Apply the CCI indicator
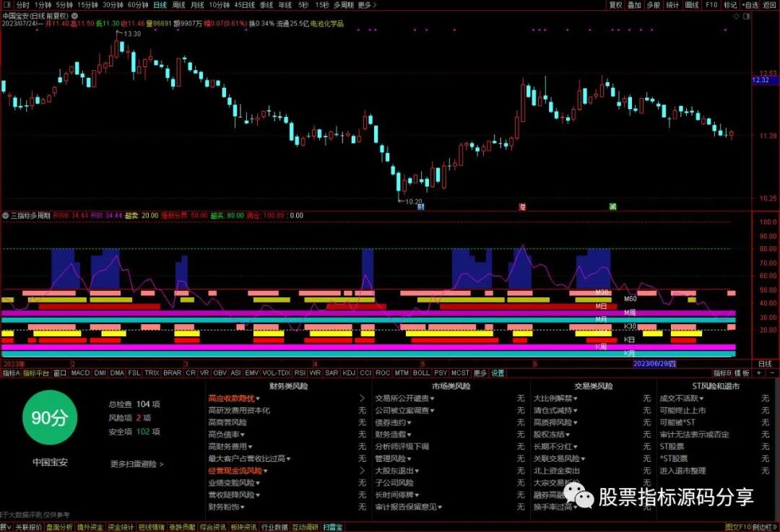The width and height of the screenshot is (780, 532). click(x=365, y=373)
